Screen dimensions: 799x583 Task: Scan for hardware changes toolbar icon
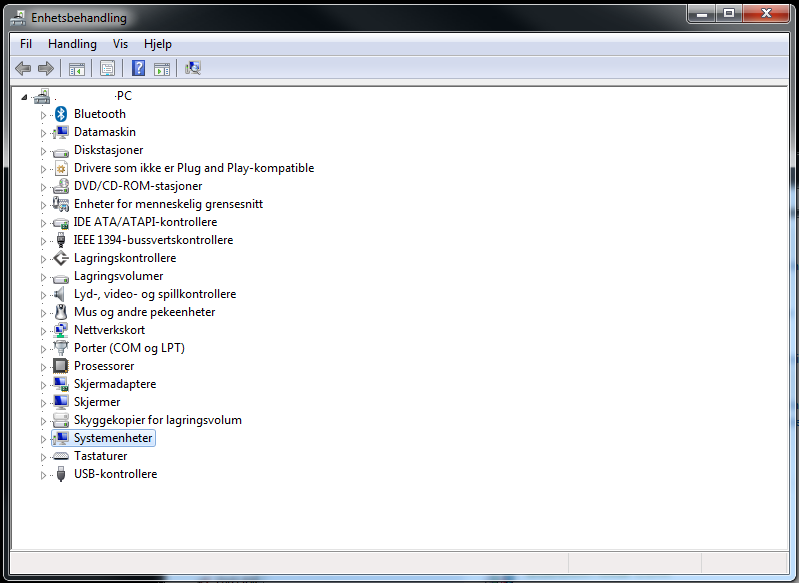coord(193,68)
